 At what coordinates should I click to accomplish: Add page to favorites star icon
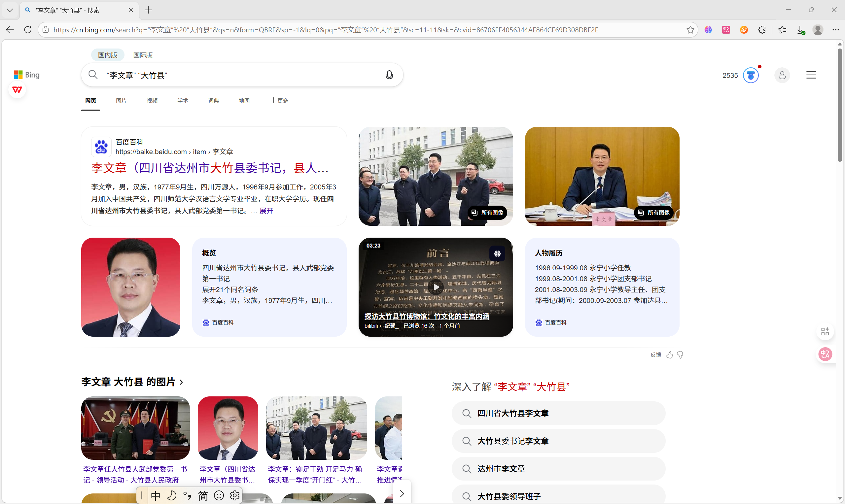click(x=690, y=30)
